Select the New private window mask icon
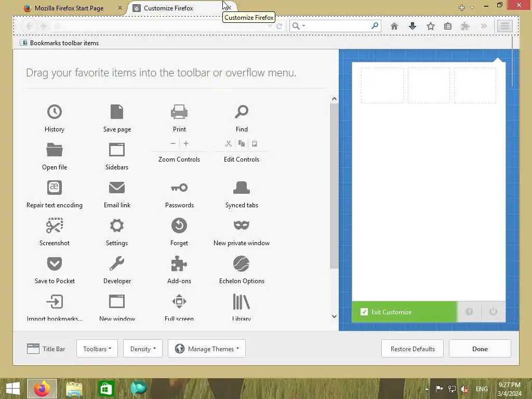532x399 pixels. coord(242,225)
